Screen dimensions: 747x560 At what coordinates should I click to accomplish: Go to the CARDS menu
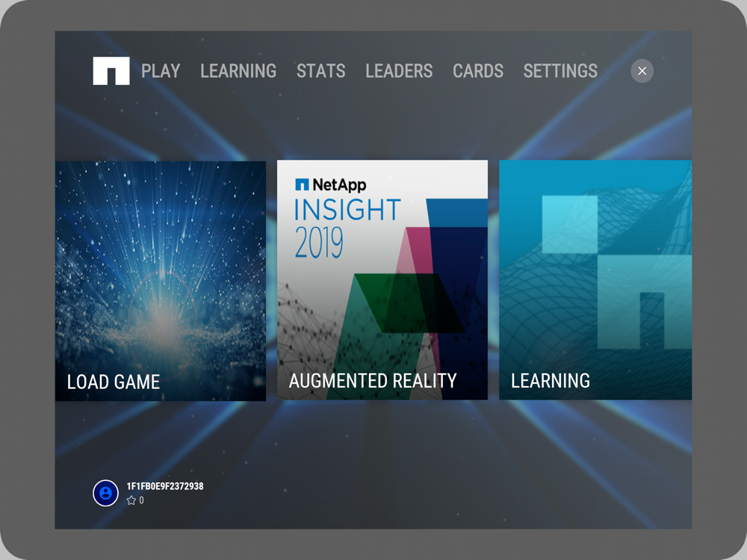[478, 71]
